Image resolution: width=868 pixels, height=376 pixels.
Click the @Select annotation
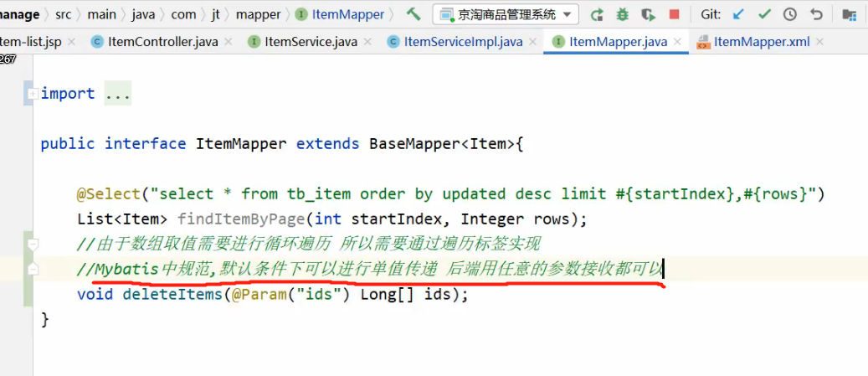coord(109,194)
